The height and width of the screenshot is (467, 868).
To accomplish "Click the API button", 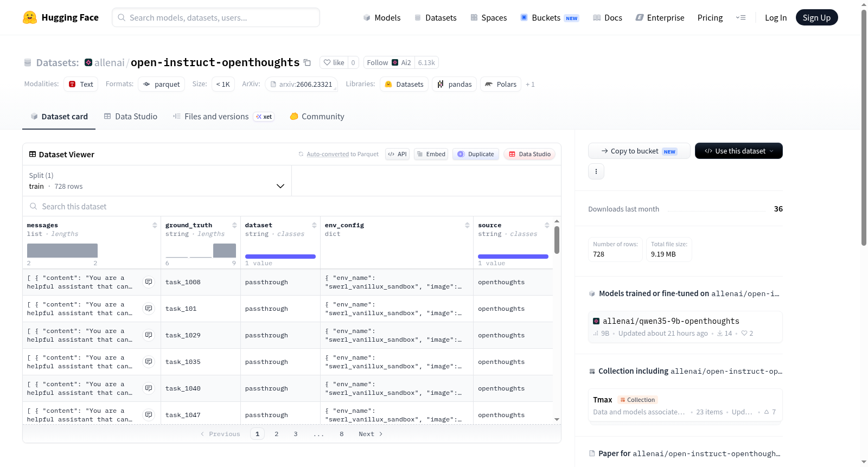I will click(x=397, y=154).
